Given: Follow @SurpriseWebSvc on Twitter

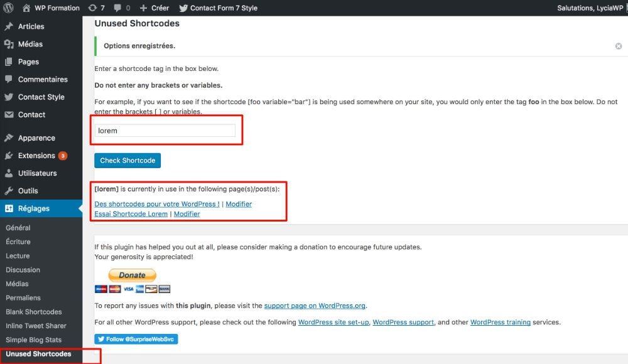Looking at the screenshot, I should (x=136, y=339).
